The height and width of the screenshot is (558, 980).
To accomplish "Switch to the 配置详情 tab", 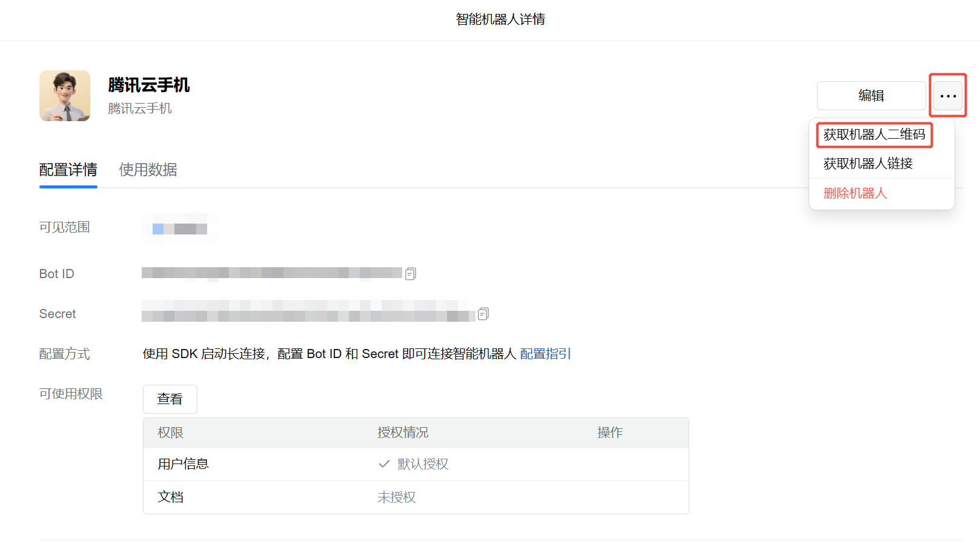I will coord(68,170).
